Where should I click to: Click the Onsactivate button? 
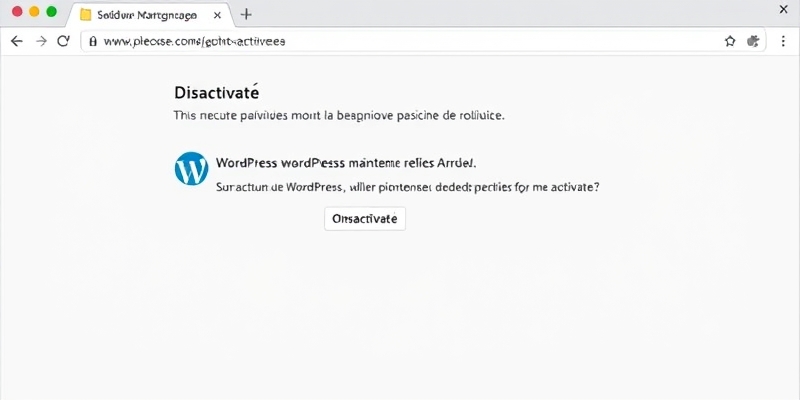coord(365,219)
